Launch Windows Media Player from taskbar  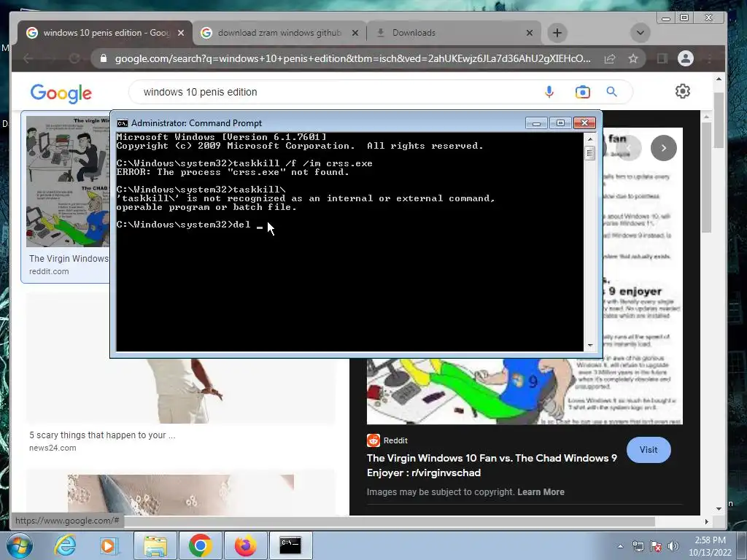point(109,545)
